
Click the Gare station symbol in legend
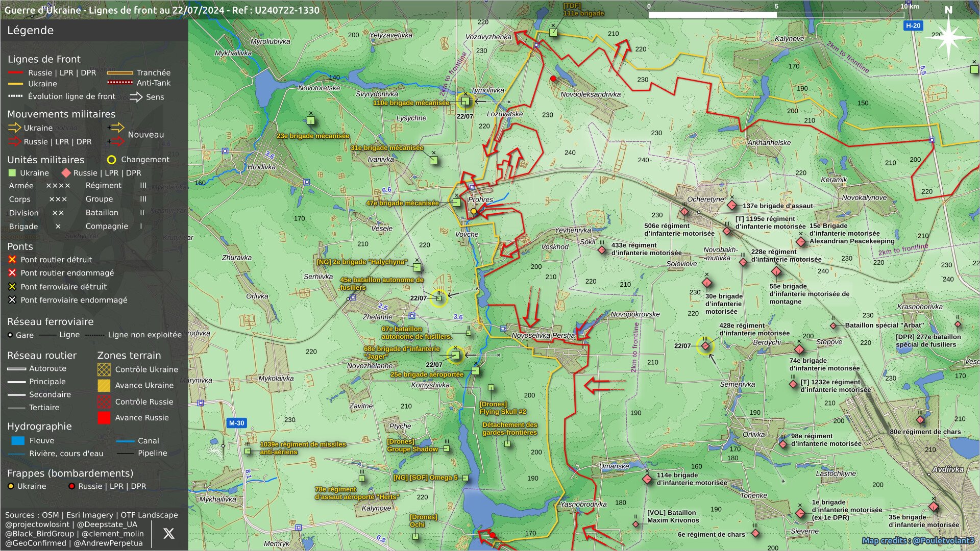pos(10,335)
